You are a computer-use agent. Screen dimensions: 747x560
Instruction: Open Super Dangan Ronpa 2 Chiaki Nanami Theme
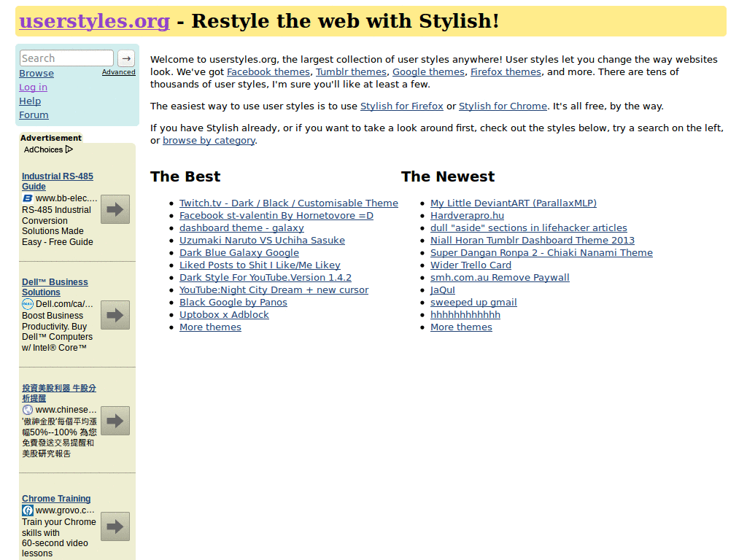(542, 253)
